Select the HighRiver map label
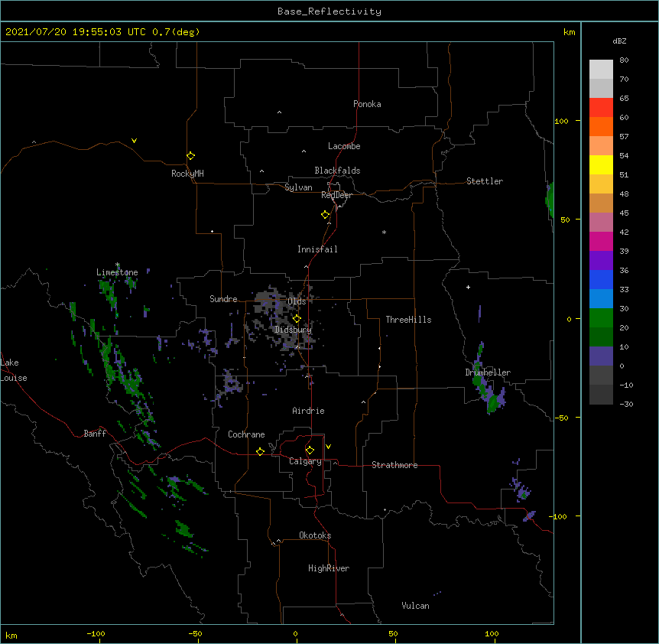The height and width of the screenshot is (644, 659). tap(329, 568)
